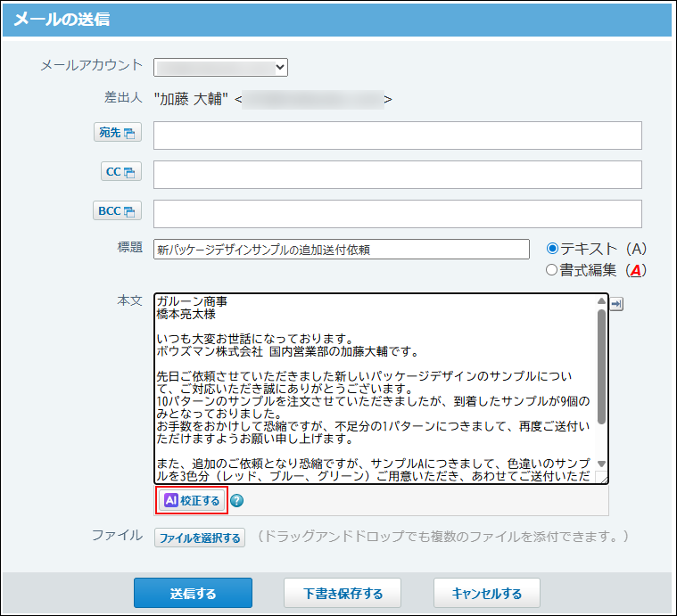
Task: Click into the BCC input field
Action: (397, 214)
